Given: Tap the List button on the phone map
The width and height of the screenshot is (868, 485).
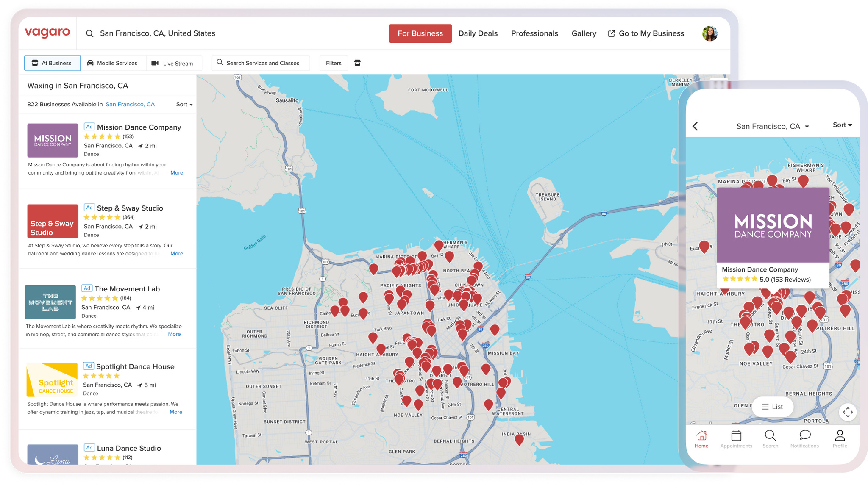Looking at the screenshot, I should 772,407.
